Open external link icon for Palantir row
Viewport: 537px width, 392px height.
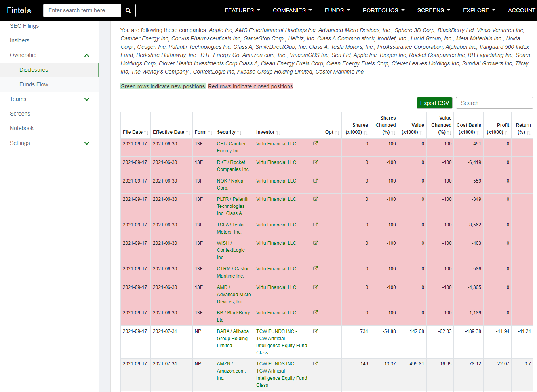tap(316, 199)
